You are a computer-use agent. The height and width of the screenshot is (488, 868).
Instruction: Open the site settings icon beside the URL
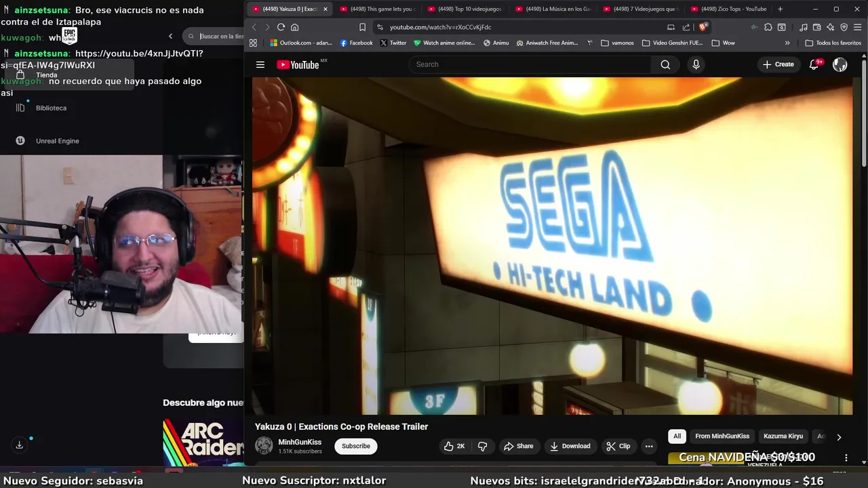(x=380, y=27)
